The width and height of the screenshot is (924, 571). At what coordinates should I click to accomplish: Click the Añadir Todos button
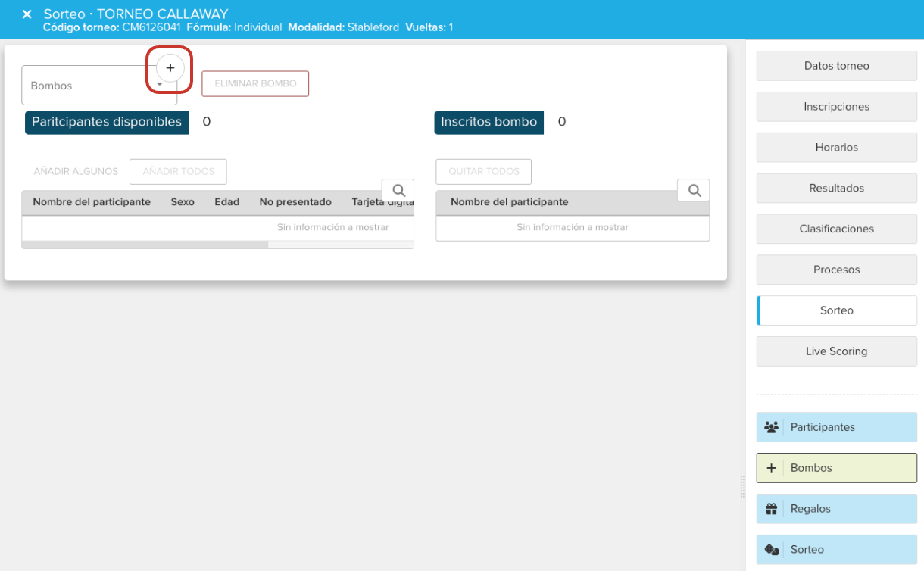click(178, 172)
